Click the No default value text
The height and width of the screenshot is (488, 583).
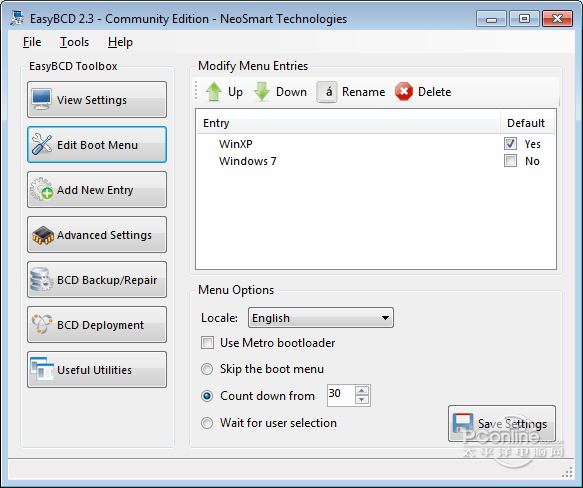coord(532,161)
